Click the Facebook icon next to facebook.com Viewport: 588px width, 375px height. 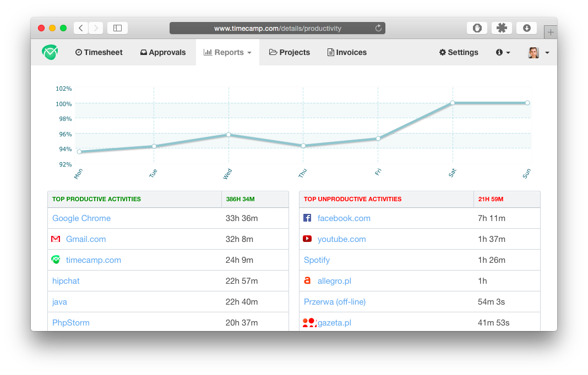point(307,217)
